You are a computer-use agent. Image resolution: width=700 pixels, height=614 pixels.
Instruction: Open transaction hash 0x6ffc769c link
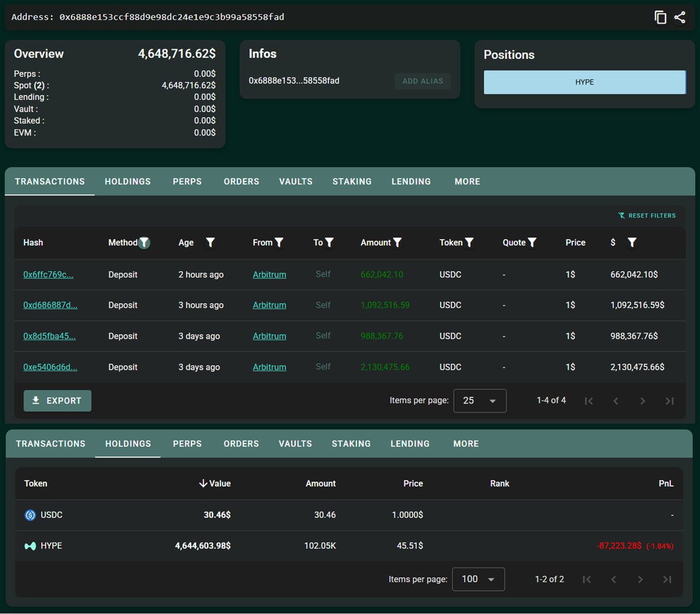tap(48, 274)
